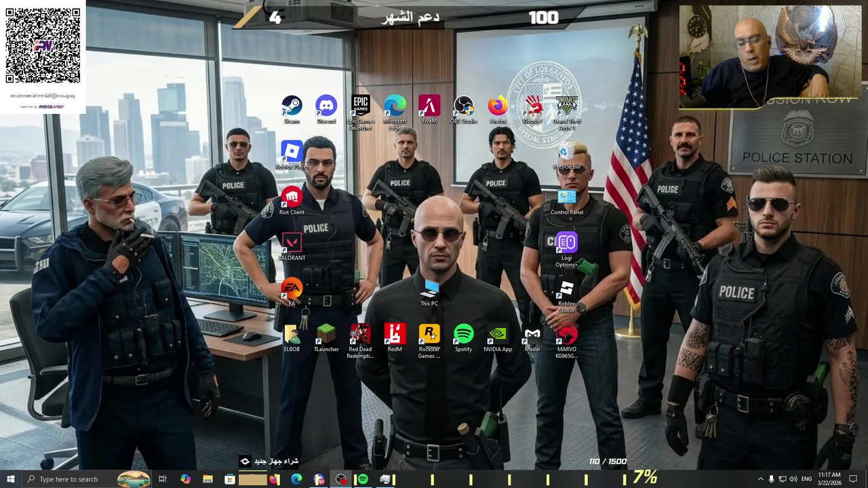Image resolution: width=868 pixels, height=488 pixels.
Task: Switch to Firefox on the taskbar
Action: tap(274, 479)
